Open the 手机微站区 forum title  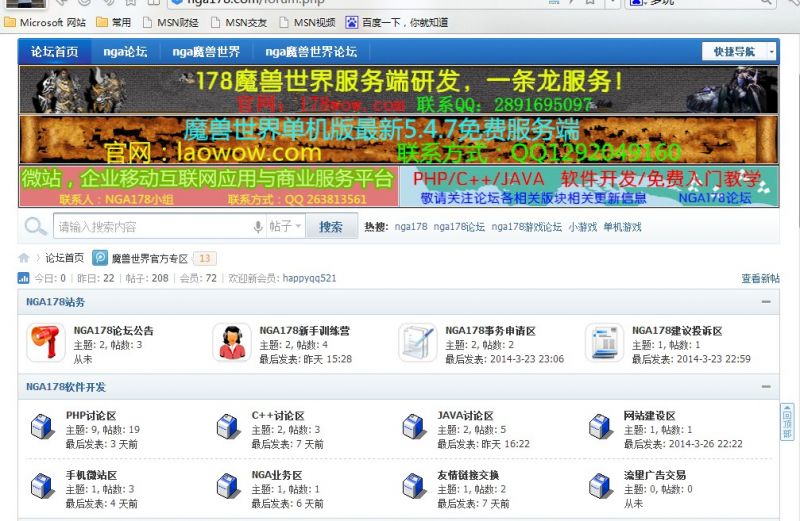(x=91, y=475)
